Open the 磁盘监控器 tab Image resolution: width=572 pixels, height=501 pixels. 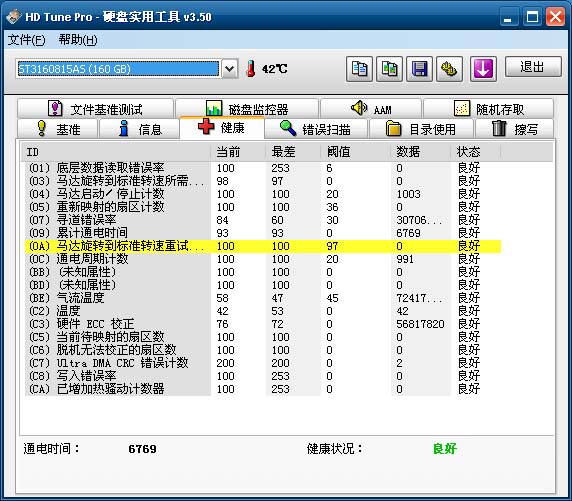tap(247, 109)
